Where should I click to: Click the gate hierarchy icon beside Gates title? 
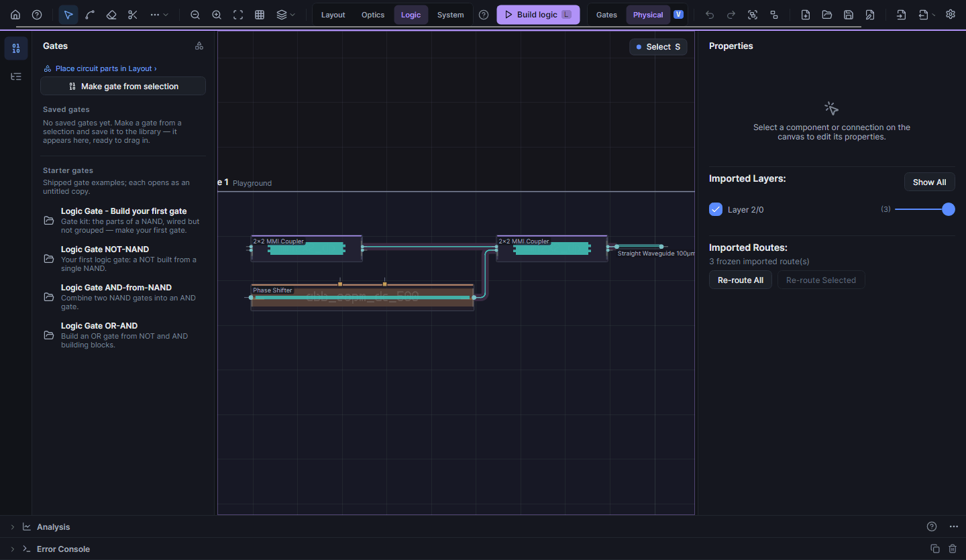pyautogui.click(x=199, y=46)
